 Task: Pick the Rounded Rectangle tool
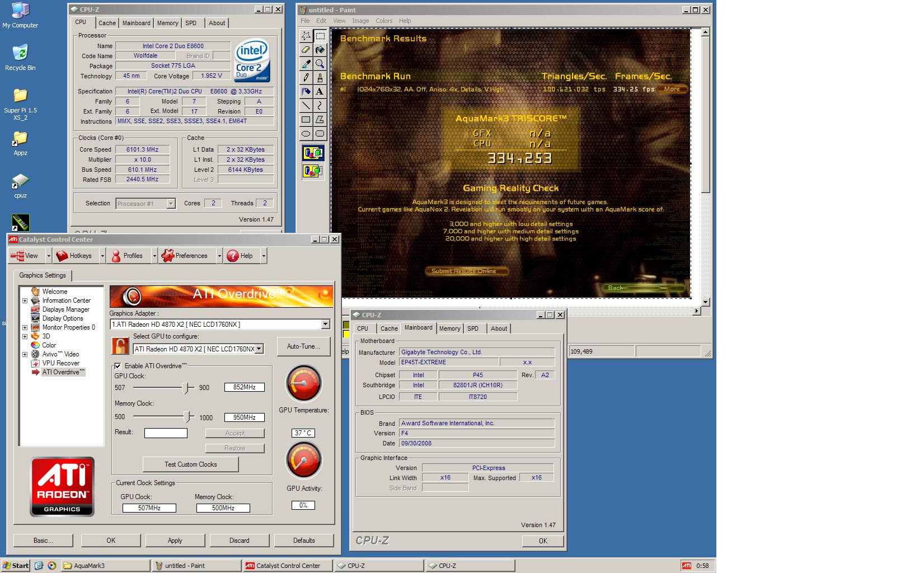coord(320,133)
